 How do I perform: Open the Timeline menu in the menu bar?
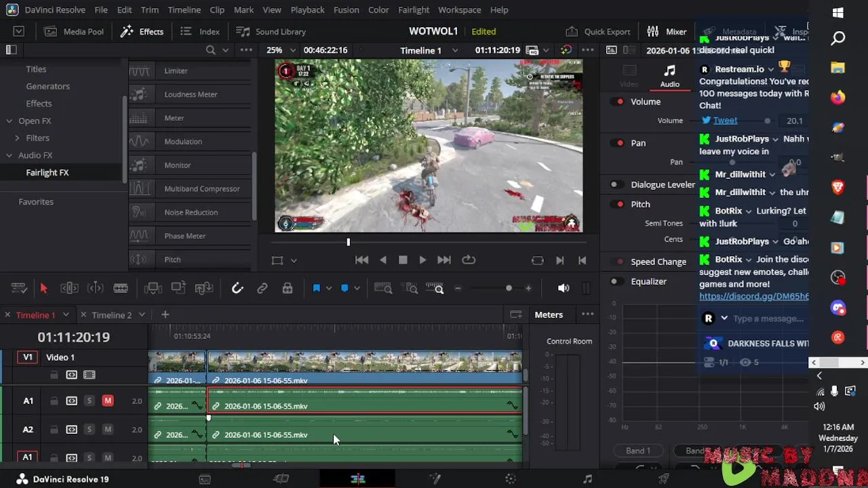[x=184, y=10]
